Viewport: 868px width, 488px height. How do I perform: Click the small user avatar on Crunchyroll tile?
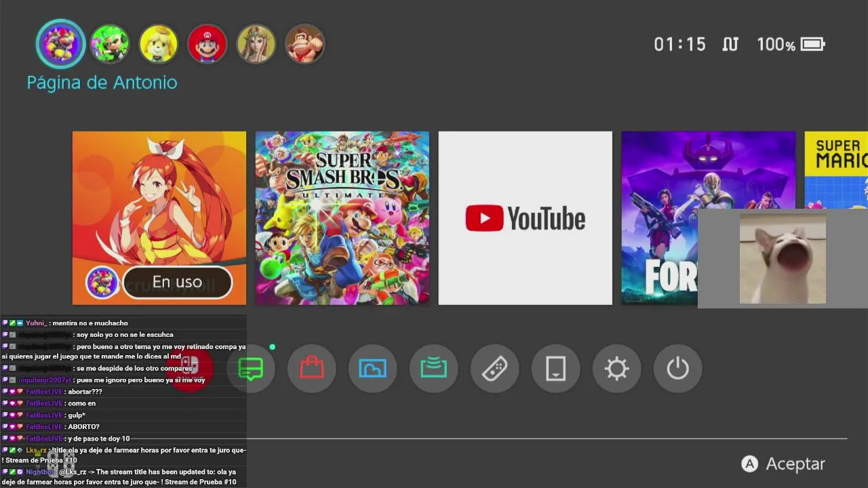click(x=102, y=282)
